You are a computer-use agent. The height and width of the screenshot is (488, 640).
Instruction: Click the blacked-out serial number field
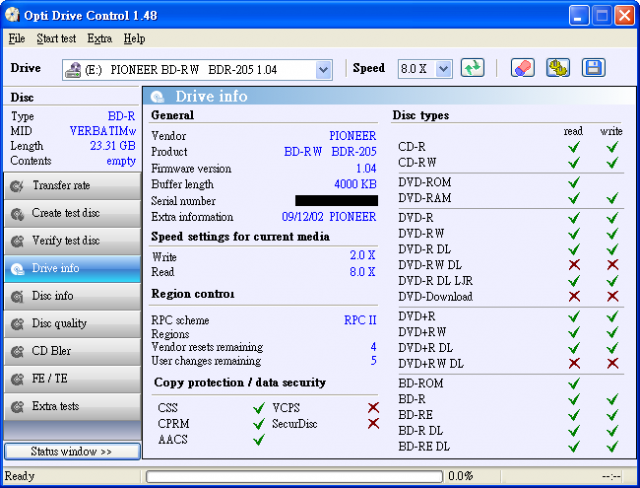click(x=336, y=200)
